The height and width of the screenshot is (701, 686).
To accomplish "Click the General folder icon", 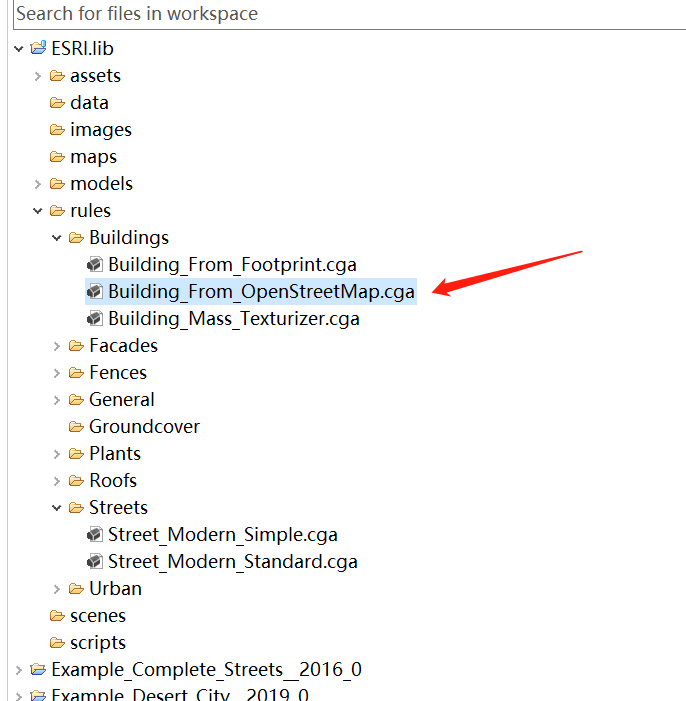I will pyautogui.click(x=76, y=399).
